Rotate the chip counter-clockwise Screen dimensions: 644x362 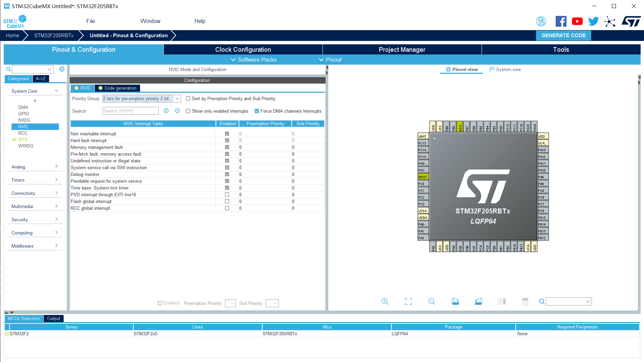click(479, 301)
